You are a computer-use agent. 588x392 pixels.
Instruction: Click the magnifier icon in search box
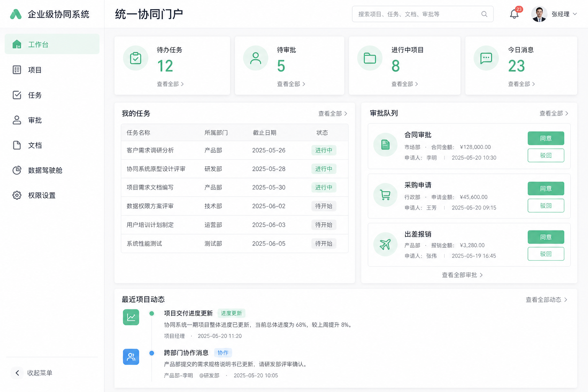pyautogui.click(x=484, y=14)
